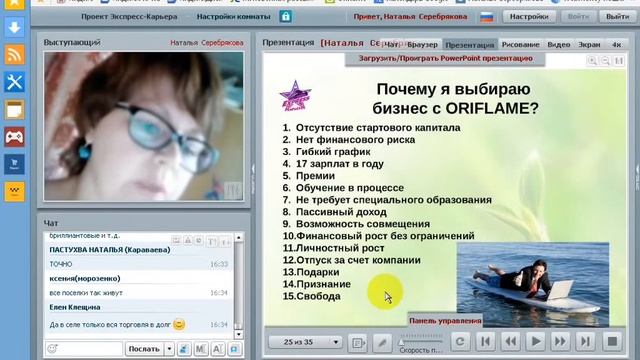Reset slide zoom to 1:1
The width and height of the screenshot is (640, 360).
pyautogui.click(x=619, y=61)
